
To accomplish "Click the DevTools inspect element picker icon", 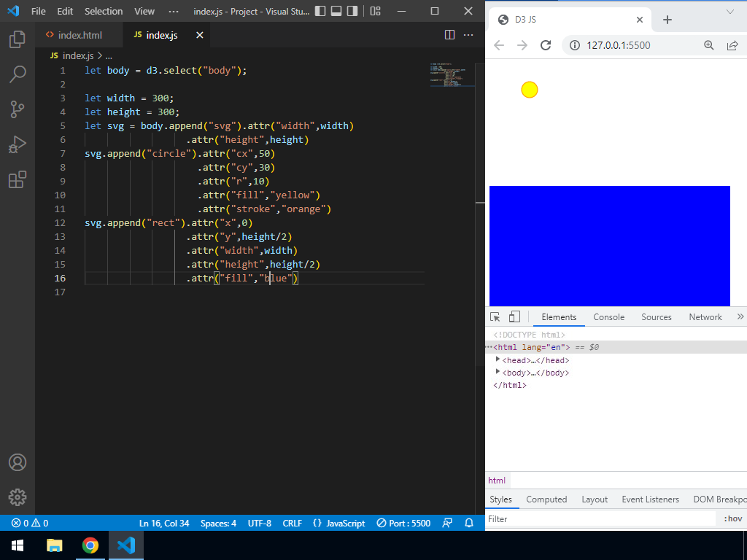I will click(x=495, y=317).
